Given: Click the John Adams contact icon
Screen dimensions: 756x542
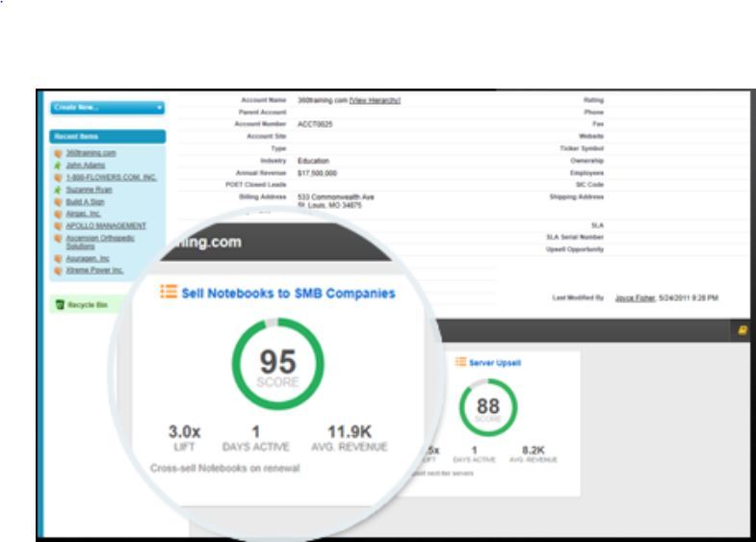Looking at the screenshot, I should click(x=59, y=166).
